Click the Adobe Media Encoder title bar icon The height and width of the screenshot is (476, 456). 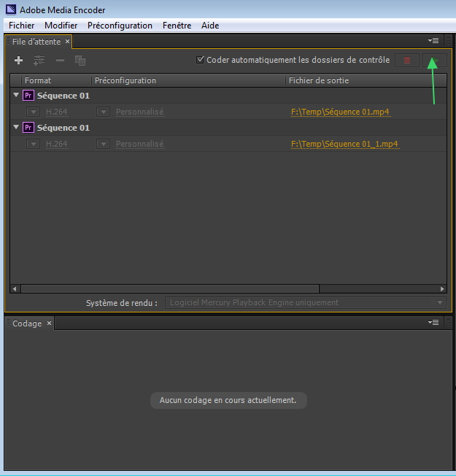pos(11,9)
